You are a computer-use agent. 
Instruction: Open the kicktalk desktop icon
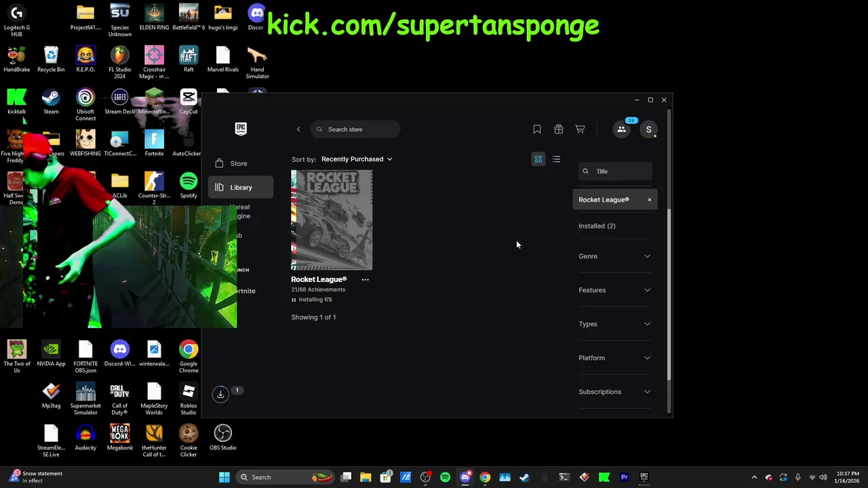click(x=16, y=102)
